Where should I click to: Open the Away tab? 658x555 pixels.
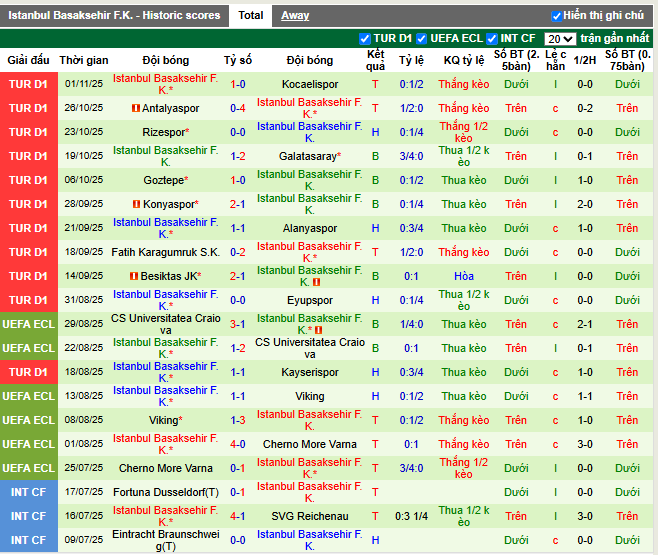pyautogui.click(x=295, y=16)
